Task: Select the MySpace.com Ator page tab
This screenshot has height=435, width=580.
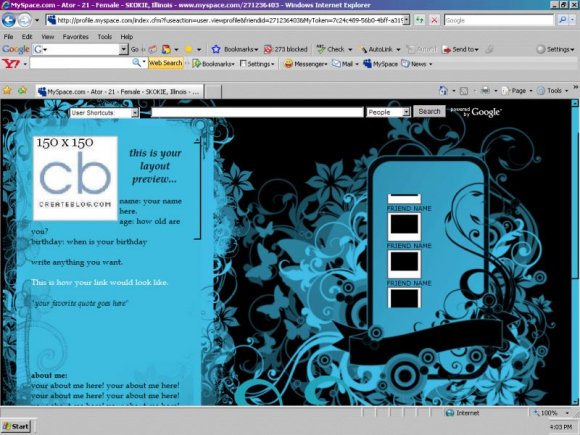Action: (x=119, y=91)
